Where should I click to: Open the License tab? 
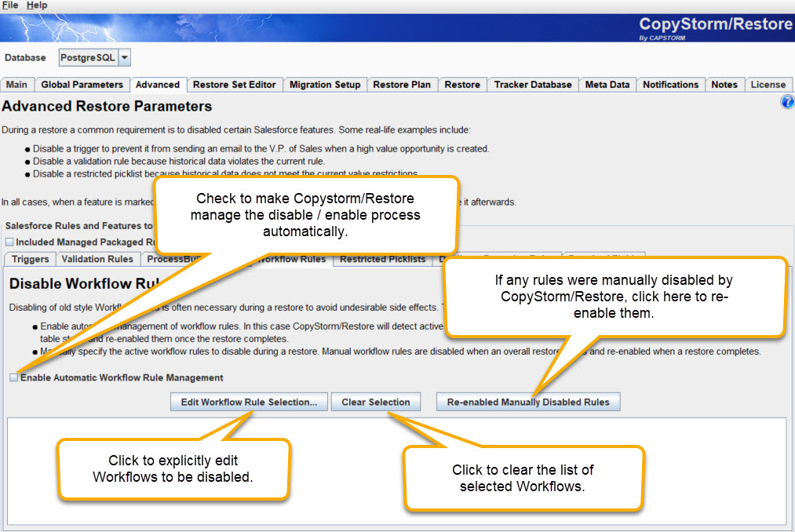[x=768, y=85]
